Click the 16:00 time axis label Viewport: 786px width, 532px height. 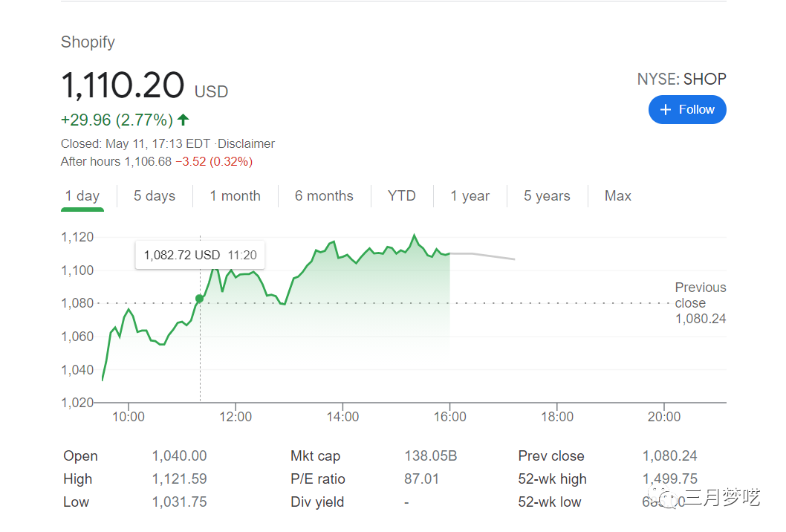450,417
